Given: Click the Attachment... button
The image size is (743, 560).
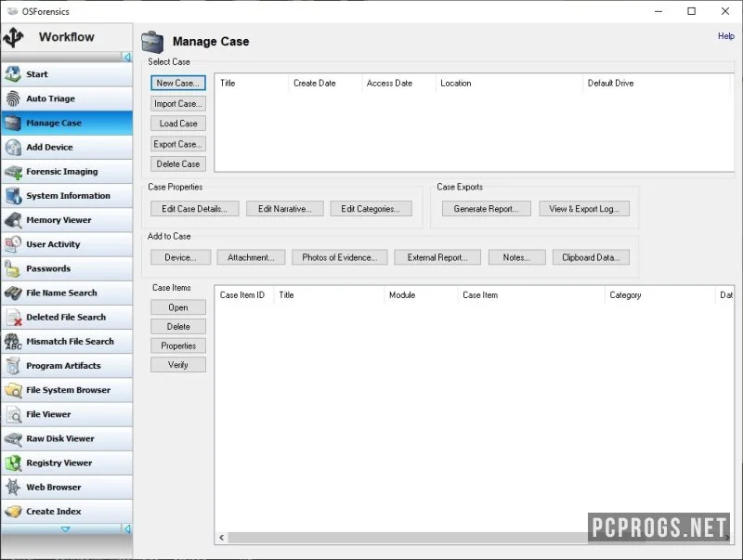Looking at the screenshot, I should click(251, 258).
